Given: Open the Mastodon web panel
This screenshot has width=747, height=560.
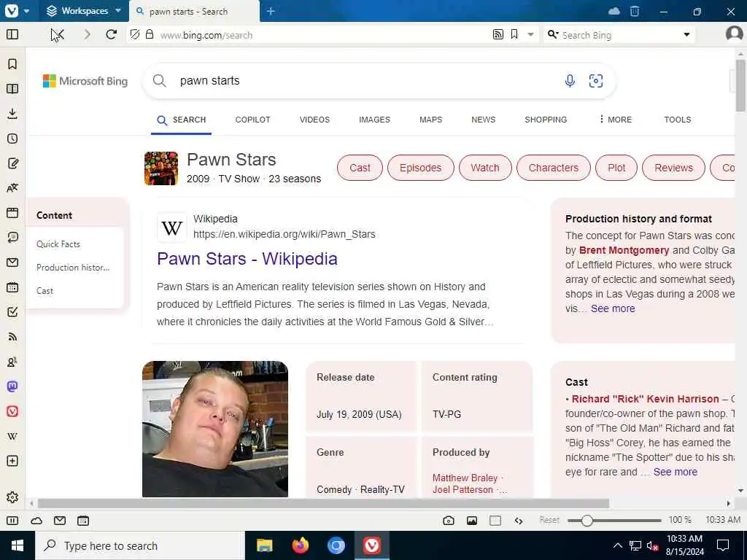Looking at the screenshot, I should (12, 386).
